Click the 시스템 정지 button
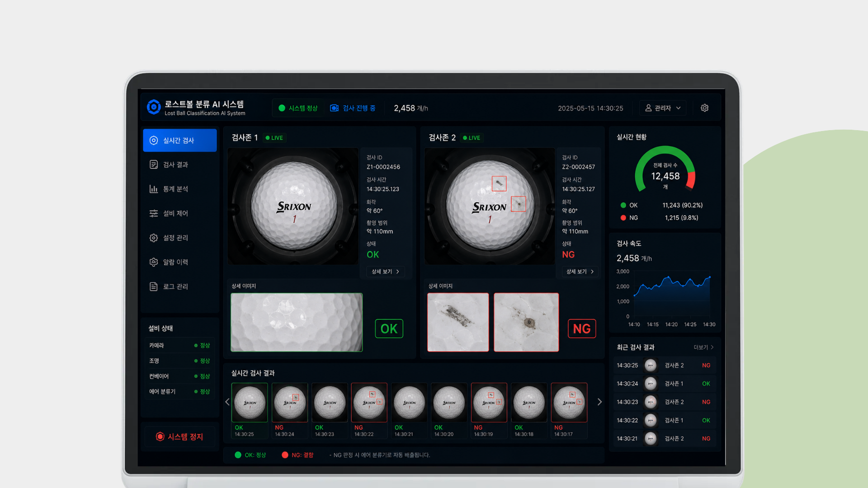Viewport: 868px width, 488px height. 180,436
